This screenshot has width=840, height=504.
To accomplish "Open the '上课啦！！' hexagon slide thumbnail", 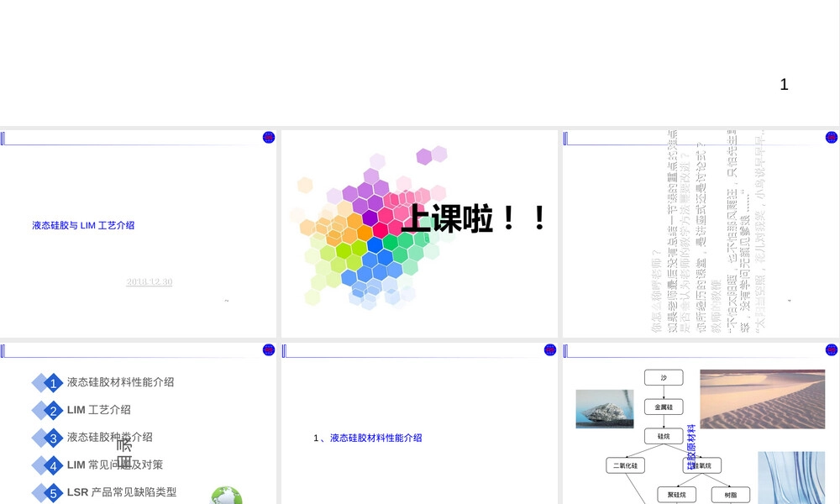I will coord(419,234).
